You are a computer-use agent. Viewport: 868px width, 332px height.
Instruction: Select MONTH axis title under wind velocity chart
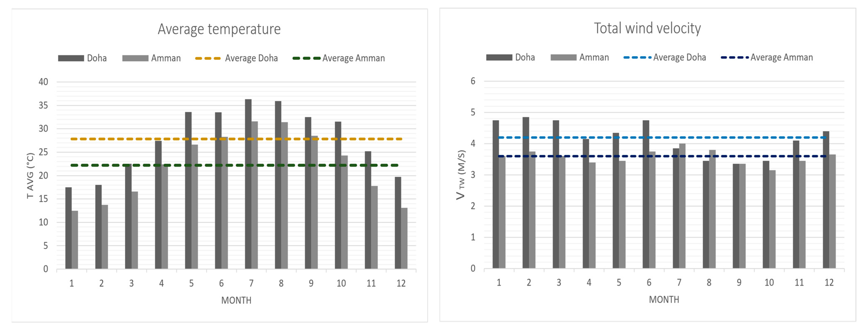(664, 300)
